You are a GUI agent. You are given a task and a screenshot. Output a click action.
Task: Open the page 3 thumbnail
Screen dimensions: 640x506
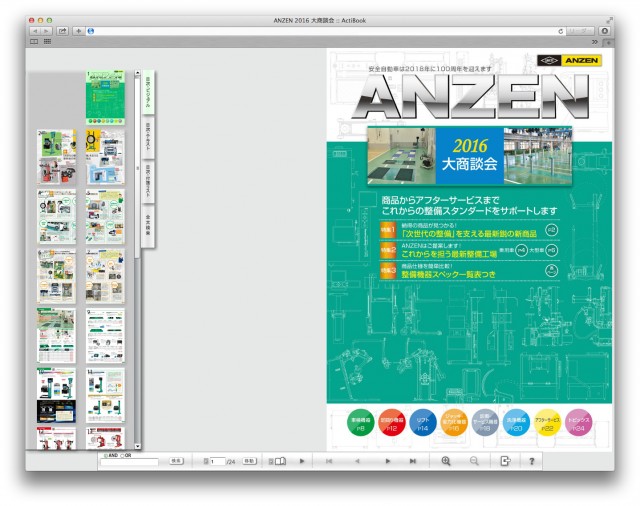click(105, 157)
